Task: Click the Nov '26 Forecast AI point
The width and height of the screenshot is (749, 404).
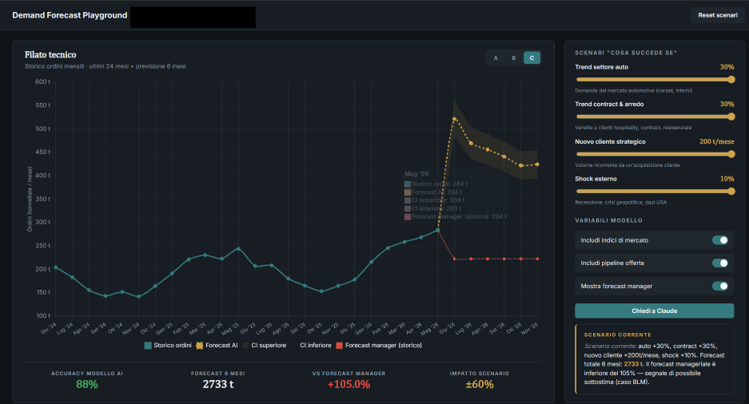Action: tap(537, 164)
